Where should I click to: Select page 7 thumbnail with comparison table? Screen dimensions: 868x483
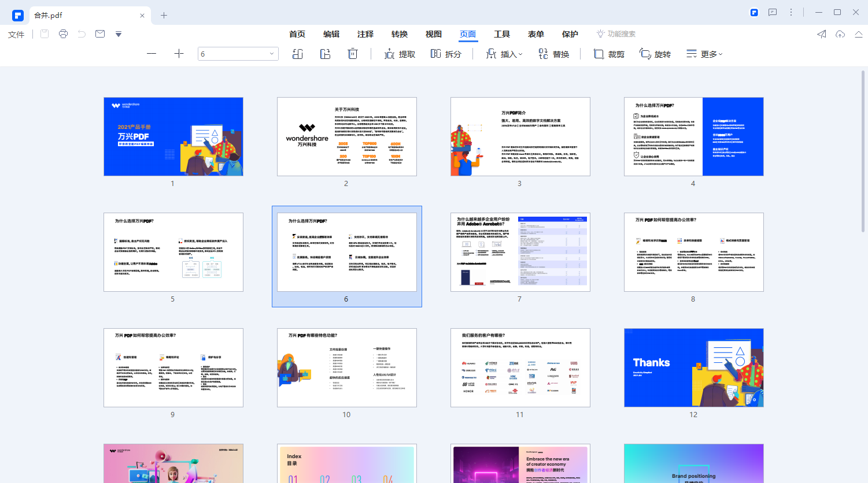click(x=520, y=252)
